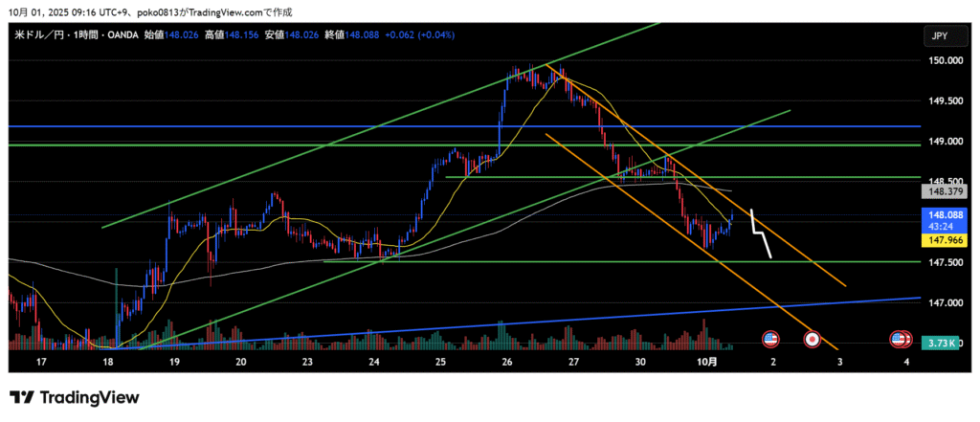Open the JPY currency selector
This screenshot has width=980, height=422.
click(938, 36)
